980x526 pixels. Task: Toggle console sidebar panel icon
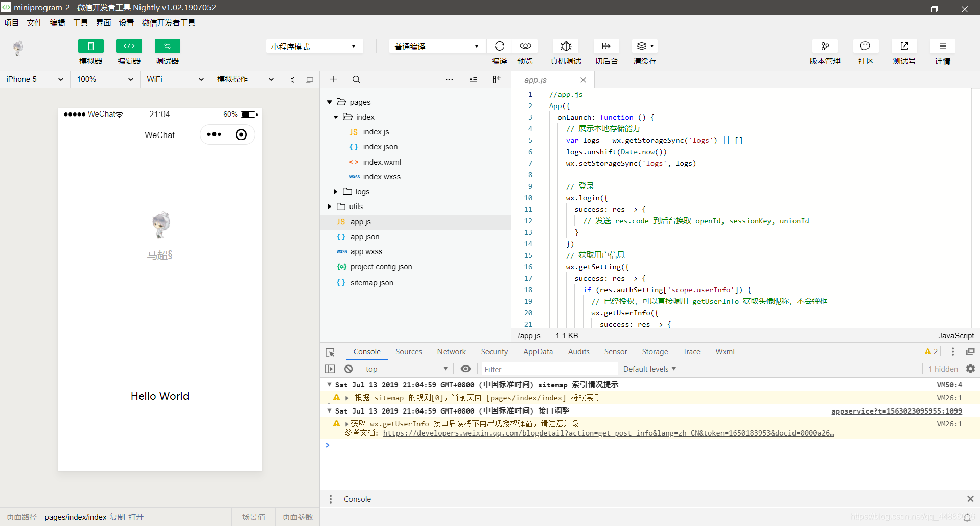click(330, 369)
